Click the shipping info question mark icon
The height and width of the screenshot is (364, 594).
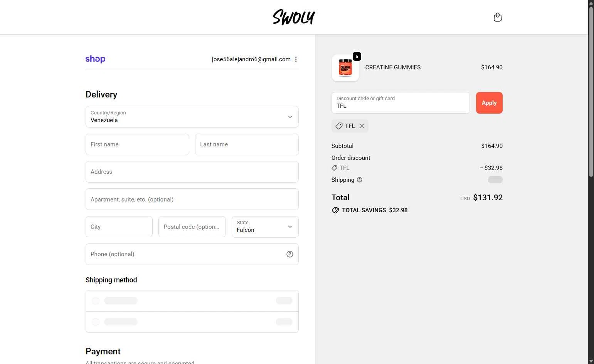click(359, 180)
